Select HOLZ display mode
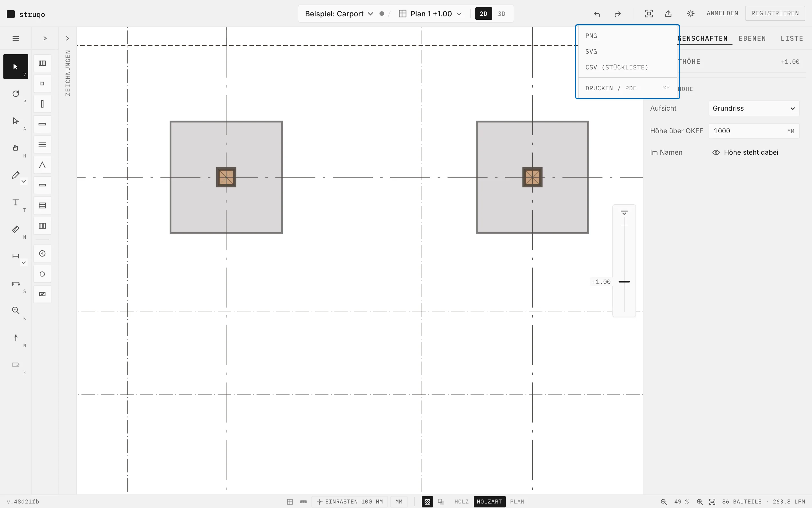The height and width of the screenshot is (508, 812). coord(461,502)
